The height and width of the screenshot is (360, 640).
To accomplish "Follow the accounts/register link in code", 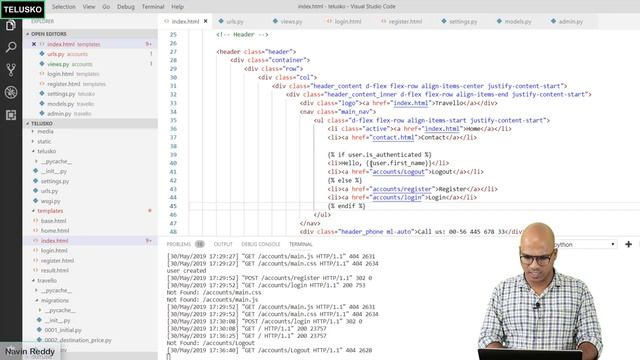I will 402,189.
